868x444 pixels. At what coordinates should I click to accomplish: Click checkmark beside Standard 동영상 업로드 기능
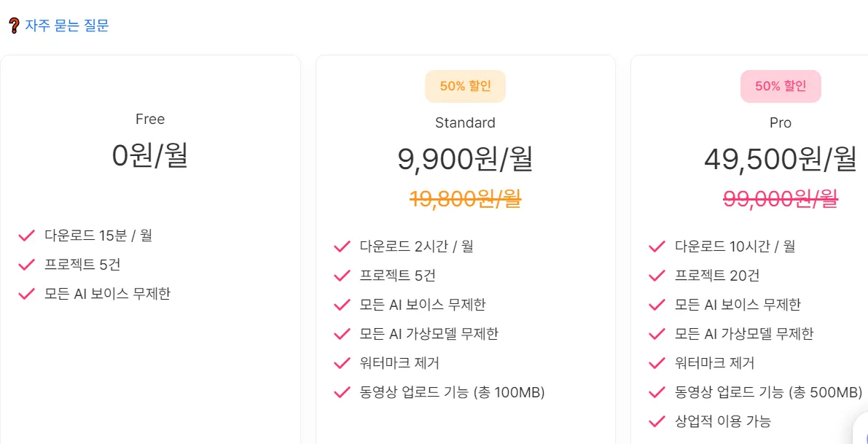tap(342, 392)
